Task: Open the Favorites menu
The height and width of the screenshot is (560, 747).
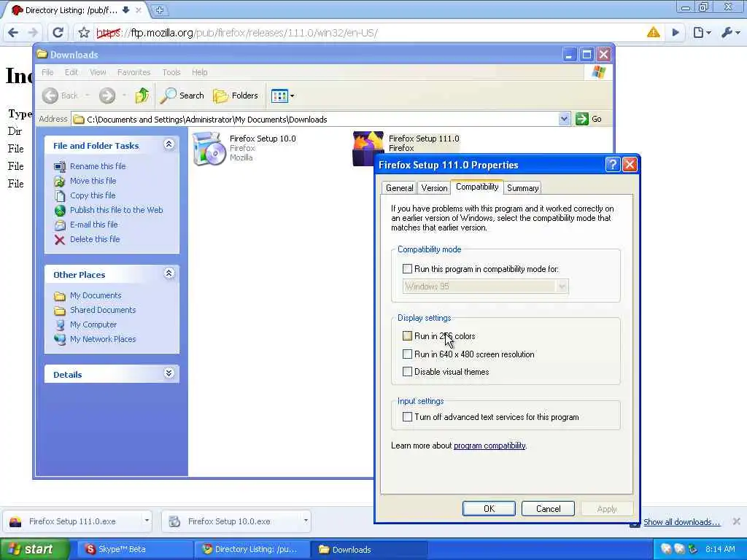Action: tap(134, 72)
